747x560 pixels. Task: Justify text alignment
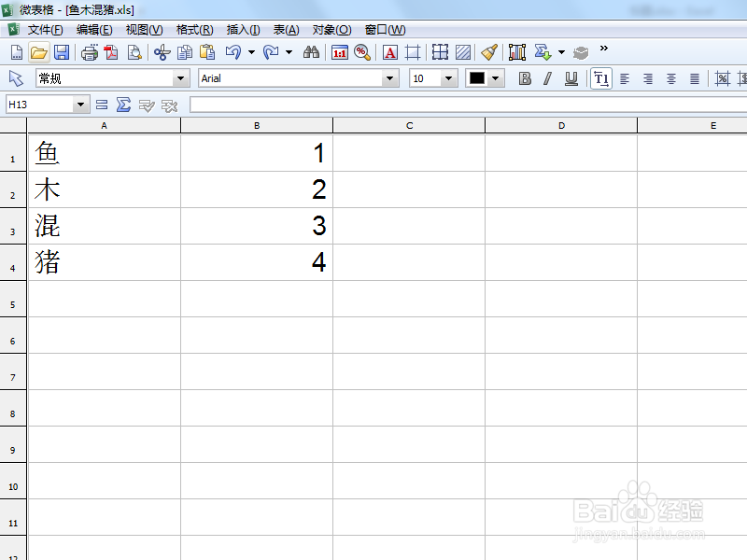click(695, 78)
